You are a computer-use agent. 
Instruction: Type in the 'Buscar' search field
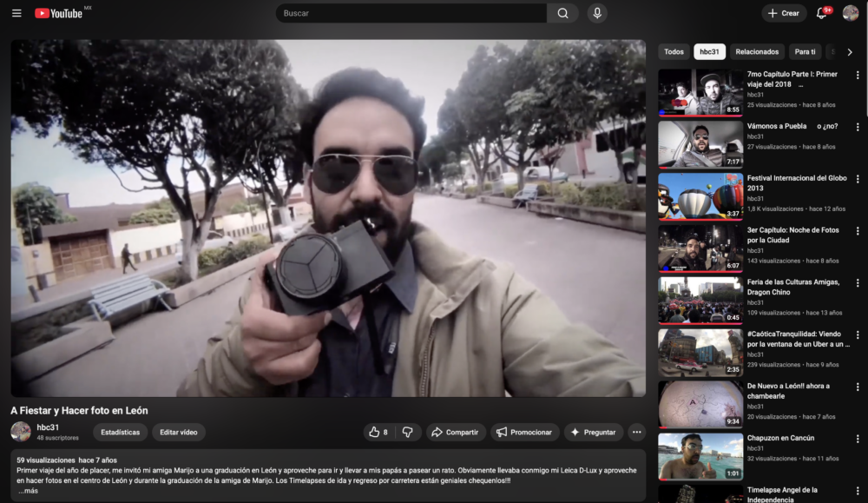click(x=411, y=13)
